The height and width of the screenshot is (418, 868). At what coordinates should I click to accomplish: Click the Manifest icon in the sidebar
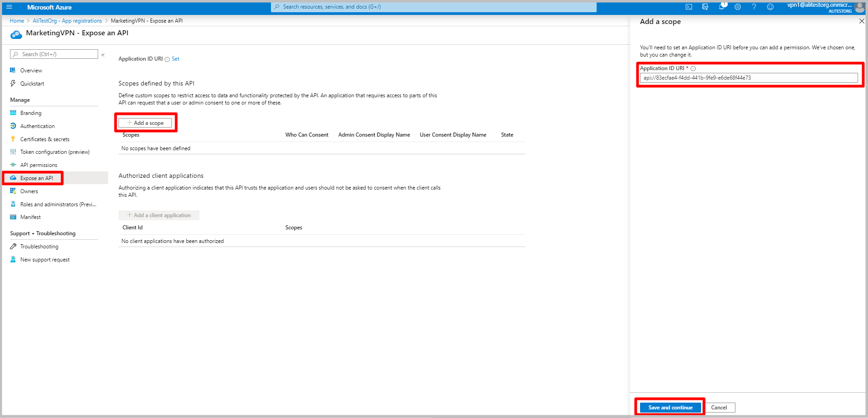pos(13,217)
